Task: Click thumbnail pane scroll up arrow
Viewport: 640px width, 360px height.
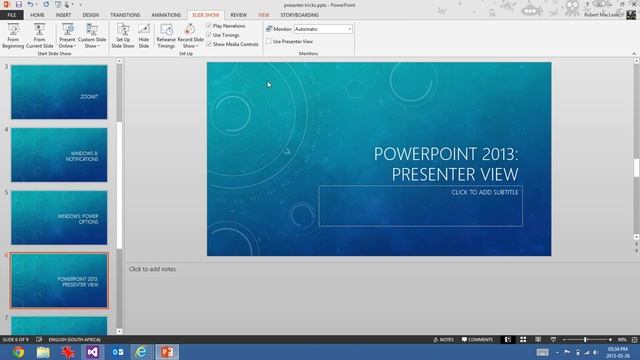Action: [x=119, y=61]
